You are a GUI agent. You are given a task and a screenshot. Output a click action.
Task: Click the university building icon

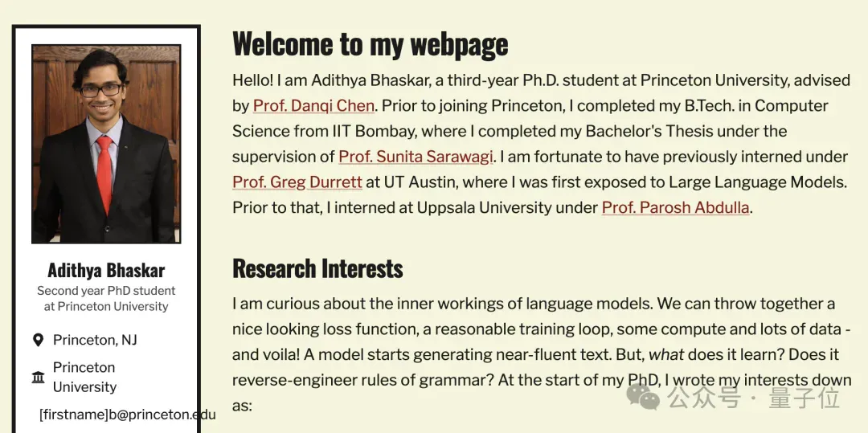click(x=39, y=377)
